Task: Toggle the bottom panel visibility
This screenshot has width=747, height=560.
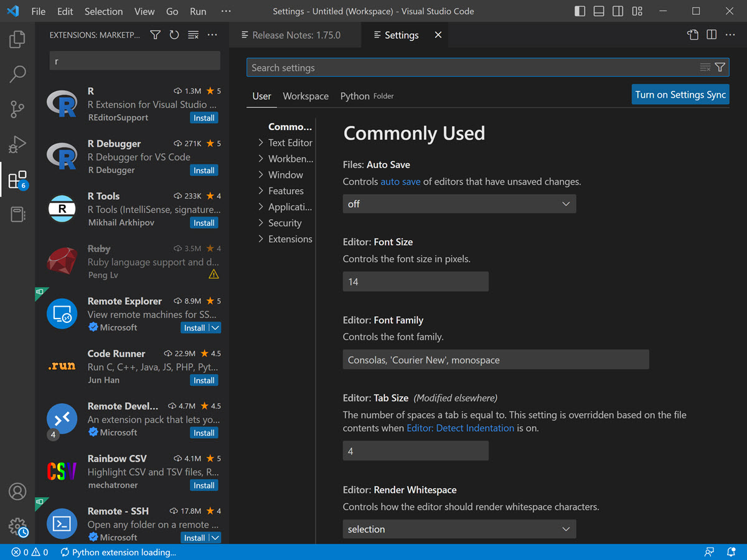Action: (599, 11)
